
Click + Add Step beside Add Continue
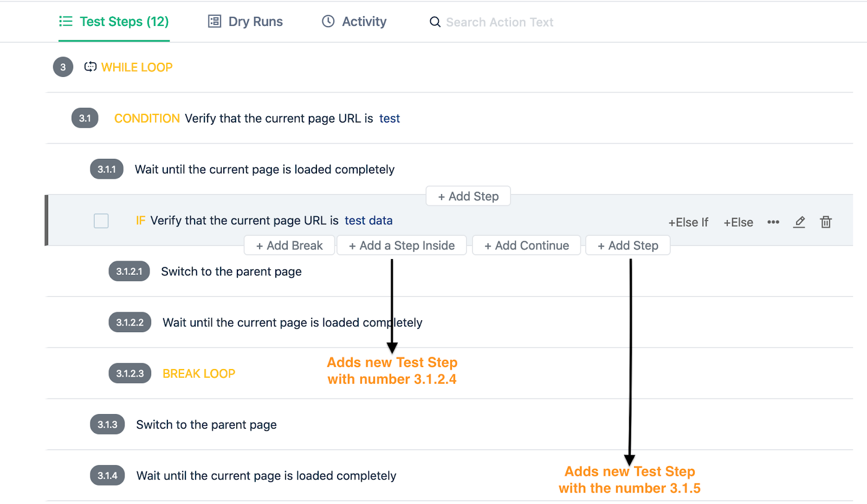click(628, 245)
